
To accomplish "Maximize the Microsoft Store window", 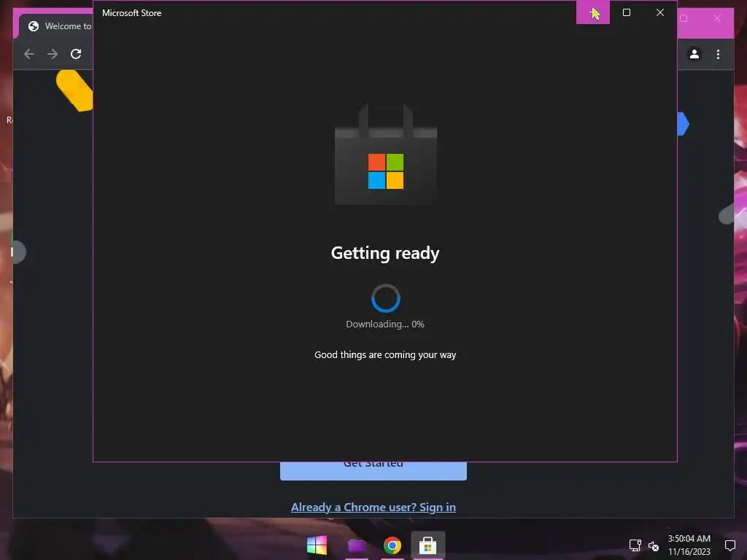I will (x=627, y=12).
